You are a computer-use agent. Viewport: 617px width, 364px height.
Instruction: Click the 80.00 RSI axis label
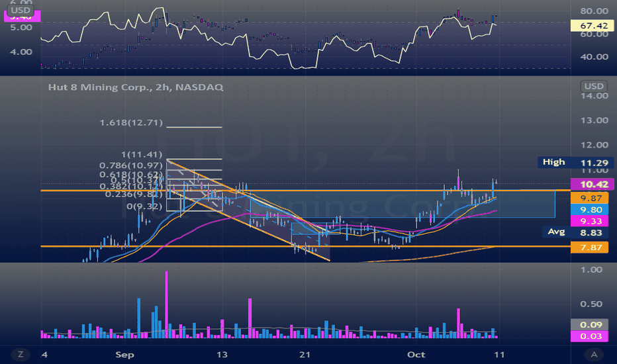pos(594,11)
